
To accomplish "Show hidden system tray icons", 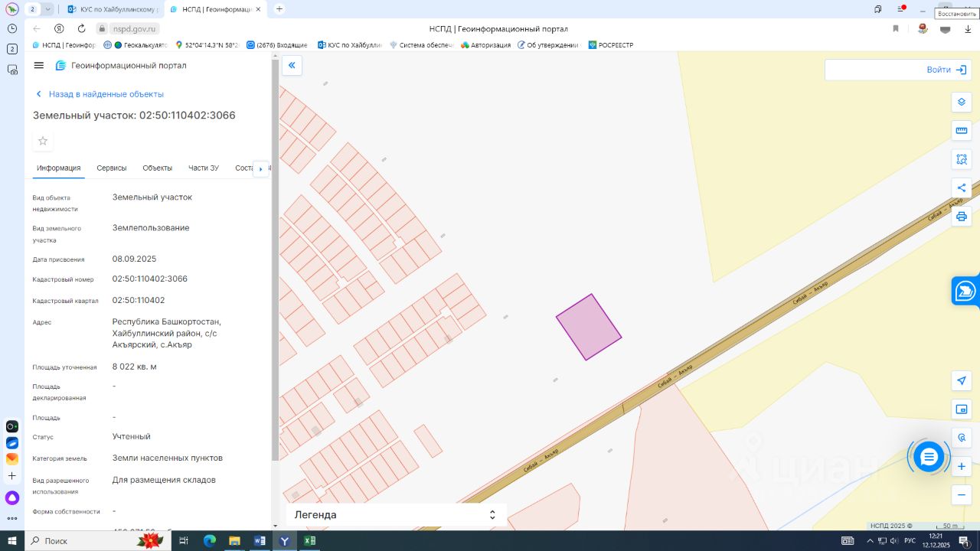I will pos(870,540).
